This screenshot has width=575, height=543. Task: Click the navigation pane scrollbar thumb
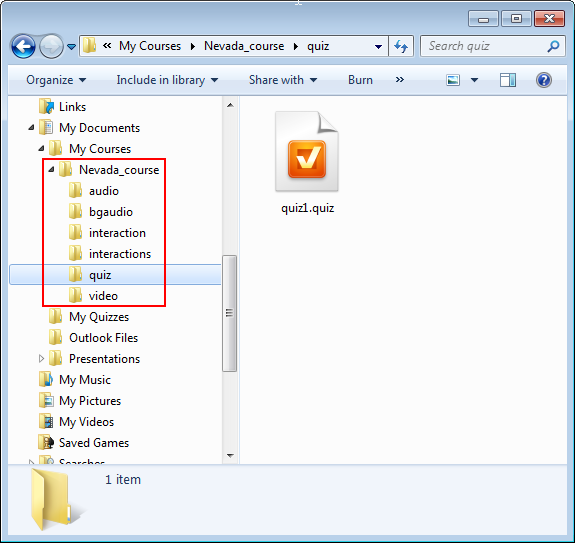point(230,313)
